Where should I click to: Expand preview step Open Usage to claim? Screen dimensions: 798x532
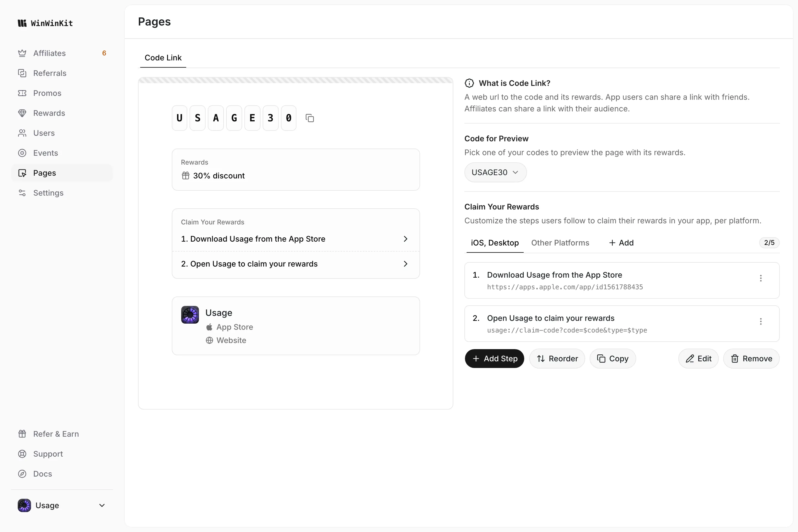click(x=296, y=264)
